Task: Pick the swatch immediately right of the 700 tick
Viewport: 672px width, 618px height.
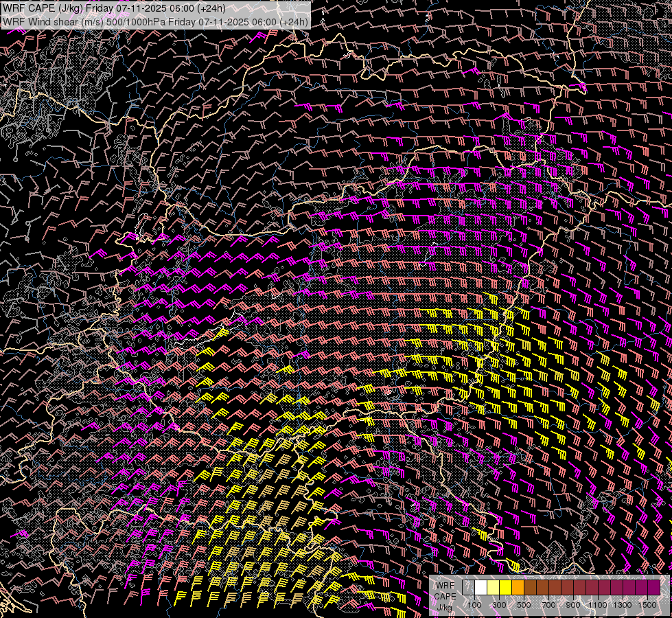Action: [x=555, y=587]
